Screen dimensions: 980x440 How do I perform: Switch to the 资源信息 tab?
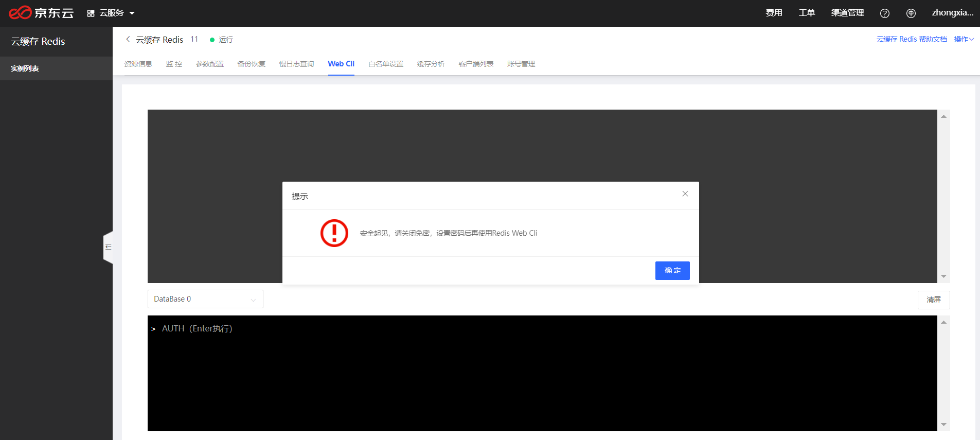(138, 64)
